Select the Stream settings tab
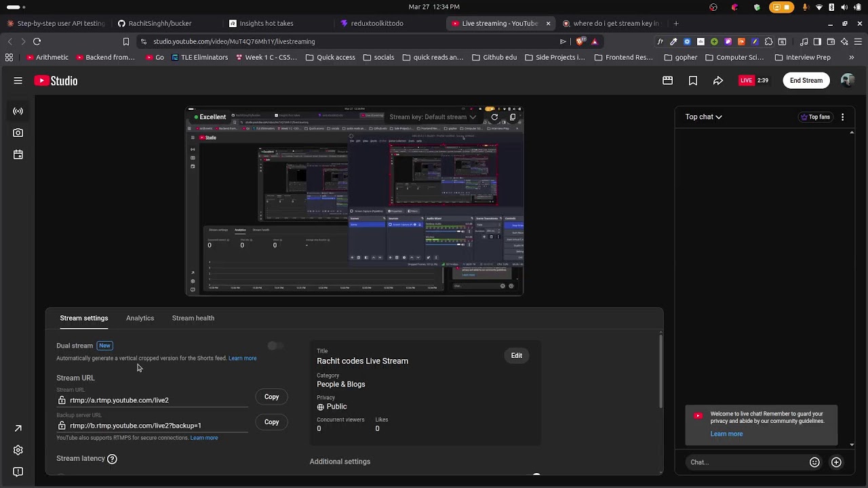 point(84,318)
